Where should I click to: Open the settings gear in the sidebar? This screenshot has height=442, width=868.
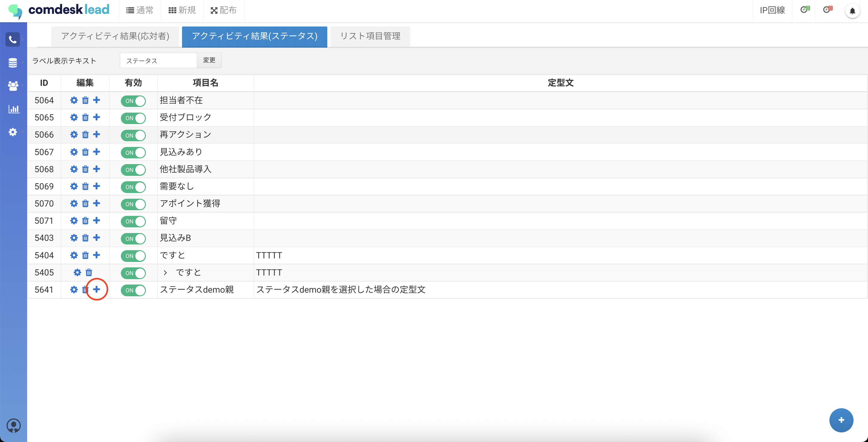click(12, 132)
